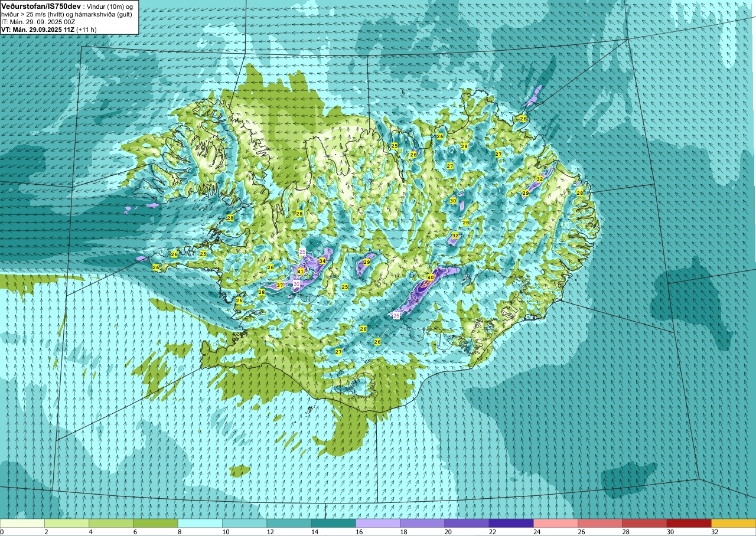This screenshot has width=756, height=536.
Task: Select the 'VT: Mán. 29.09.2025 11Z' valid time
Action: (38, 29)
